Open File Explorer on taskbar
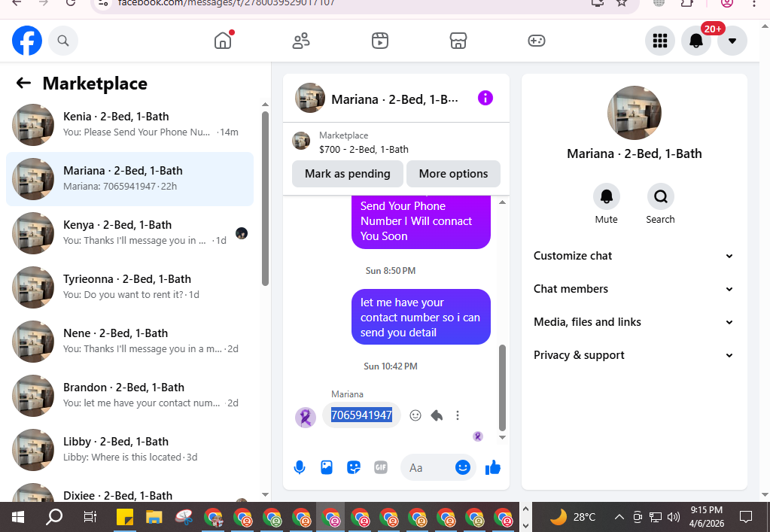Viewport: 770px width, 532px height. pos(154,517)
